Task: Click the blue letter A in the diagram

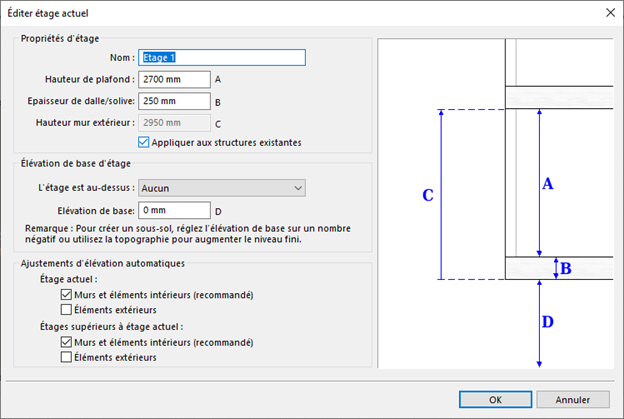Action: [548, 183]
